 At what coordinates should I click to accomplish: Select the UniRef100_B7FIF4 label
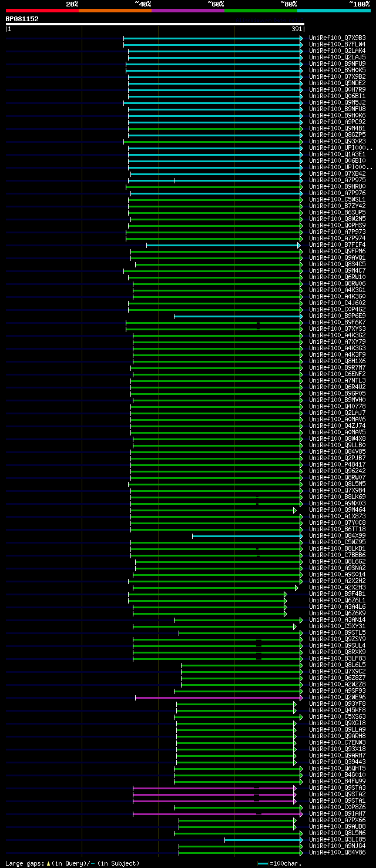337,244
